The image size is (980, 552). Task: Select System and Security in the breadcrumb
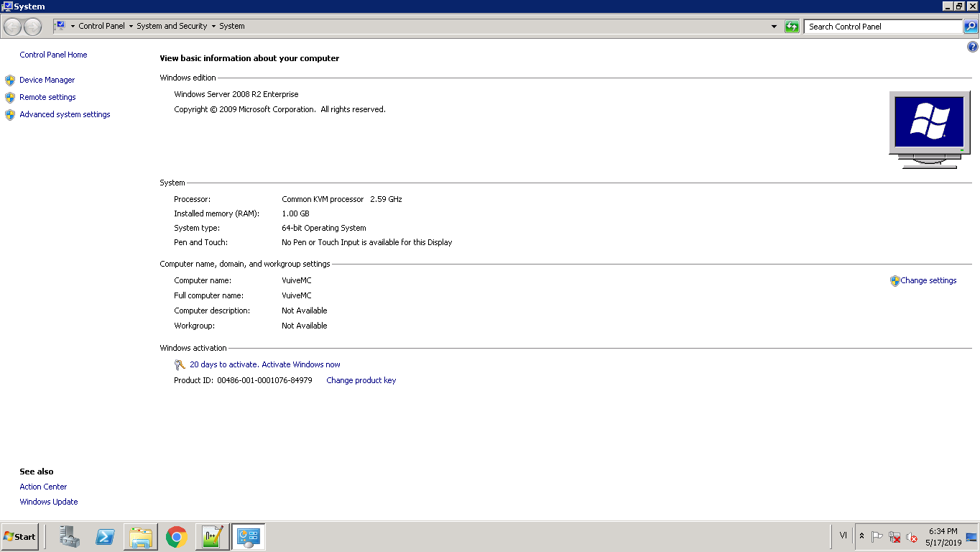click(172, 26)
